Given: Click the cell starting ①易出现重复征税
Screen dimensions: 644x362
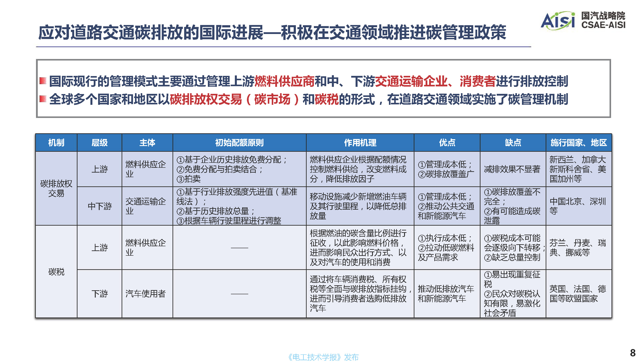Looking at the screenshot, I should (x=513, y=294).
